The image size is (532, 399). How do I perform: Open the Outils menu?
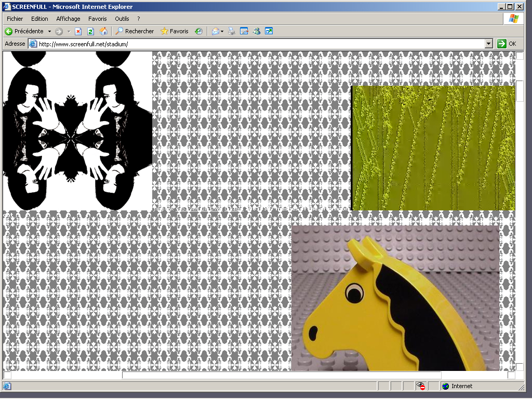click(x=122, y=19)
